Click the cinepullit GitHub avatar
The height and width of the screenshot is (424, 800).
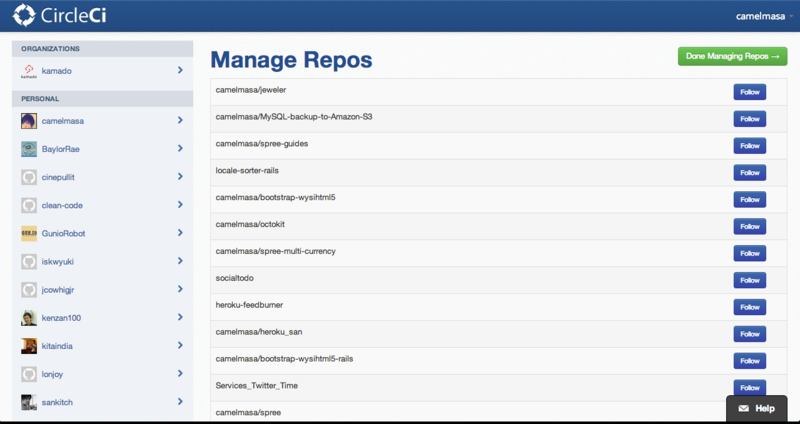click(x=29, y=177)
